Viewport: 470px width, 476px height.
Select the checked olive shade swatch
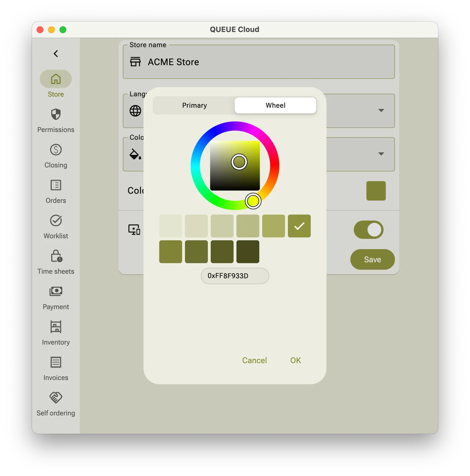(x=299, y=226)
